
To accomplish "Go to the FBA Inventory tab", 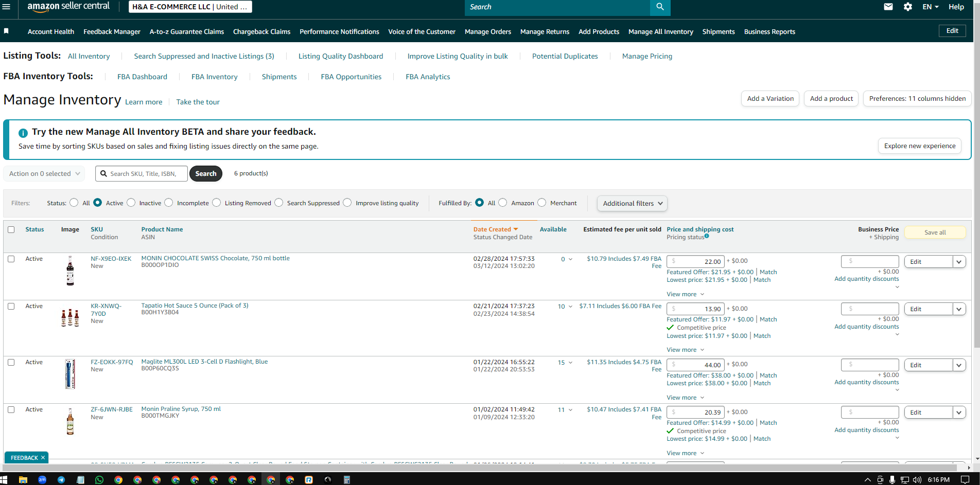I will (214, 77).
